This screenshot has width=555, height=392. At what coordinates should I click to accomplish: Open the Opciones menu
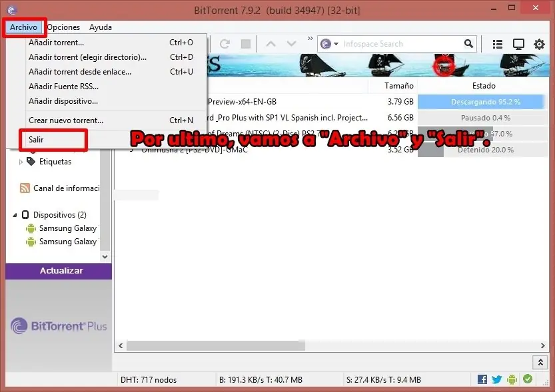pyautogui.click(x=63, y=27)
